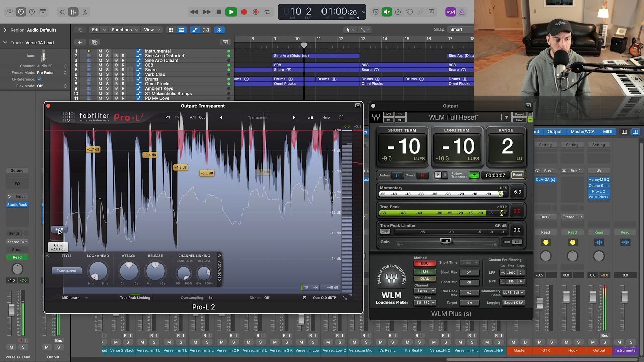Collapse the Track Verse 1A Lead section
The image size is (644, 362).
(x=5, y=43)
